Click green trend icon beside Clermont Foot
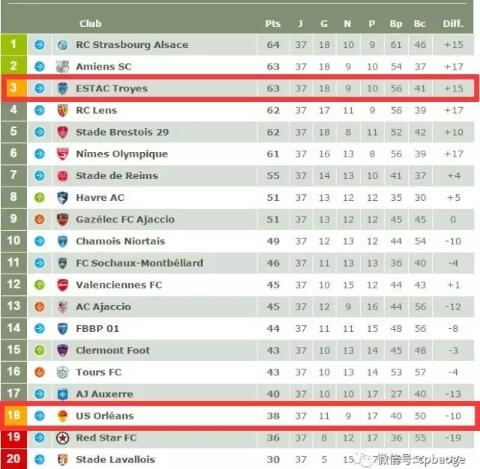The width and height of the screenshot is (480, 469). point(40,350)
